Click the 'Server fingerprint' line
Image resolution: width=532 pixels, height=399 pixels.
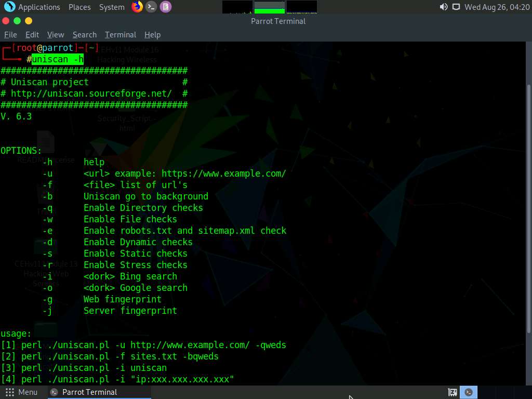click(x=130, y=311)
